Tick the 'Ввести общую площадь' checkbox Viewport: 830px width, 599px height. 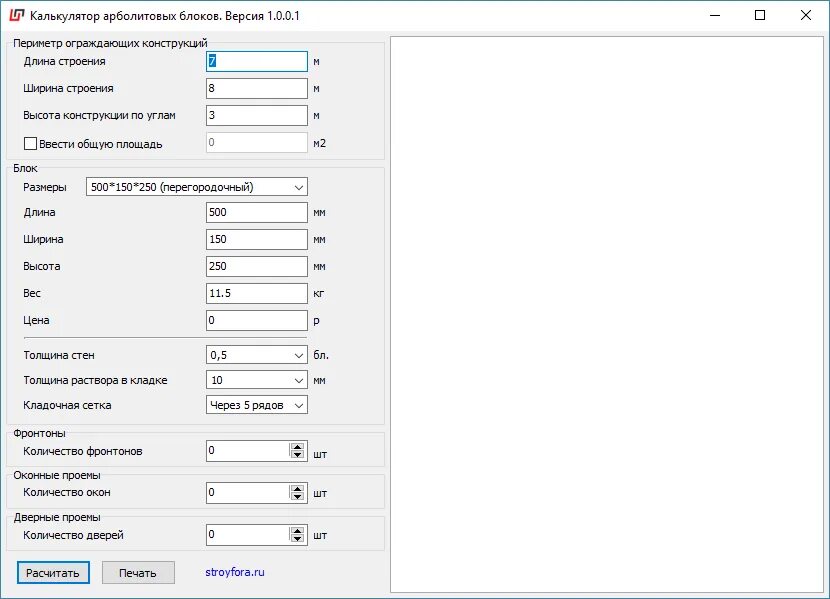click(31, 143)
